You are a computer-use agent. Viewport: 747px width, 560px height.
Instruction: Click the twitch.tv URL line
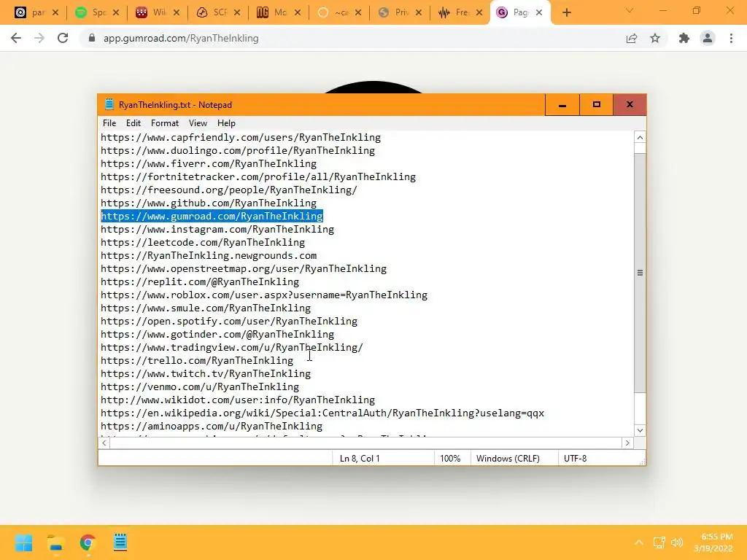point(205,374)
